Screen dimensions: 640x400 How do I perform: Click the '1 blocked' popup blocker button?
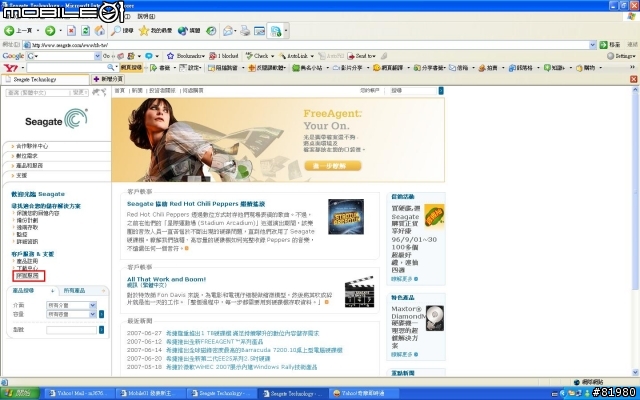(224, 56)
